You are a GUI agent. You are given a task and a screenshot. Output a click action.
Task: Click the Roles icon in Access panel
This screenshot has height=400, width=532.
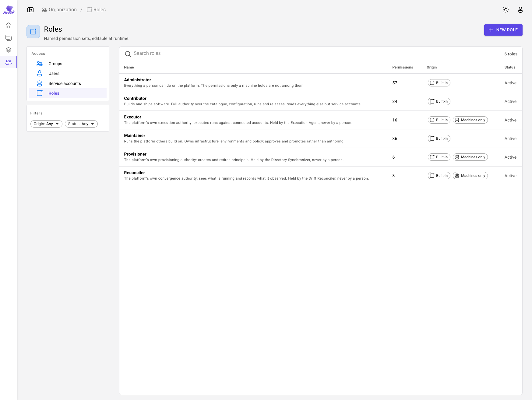40,93
